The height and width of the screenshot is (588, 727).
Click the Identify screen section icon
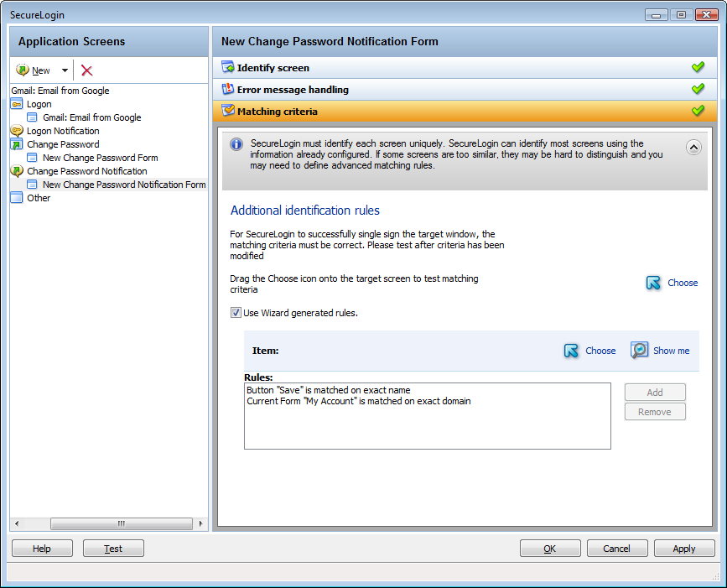click(x=227, y=67)
